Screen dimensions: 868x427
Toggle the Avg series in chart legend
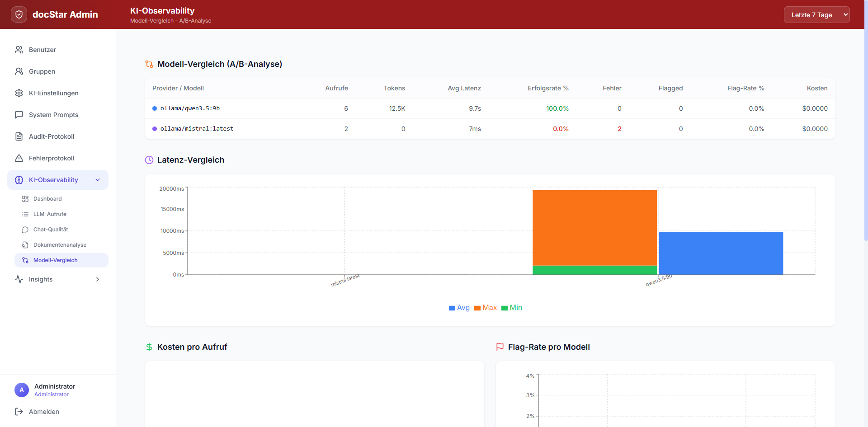click(459, 308)
